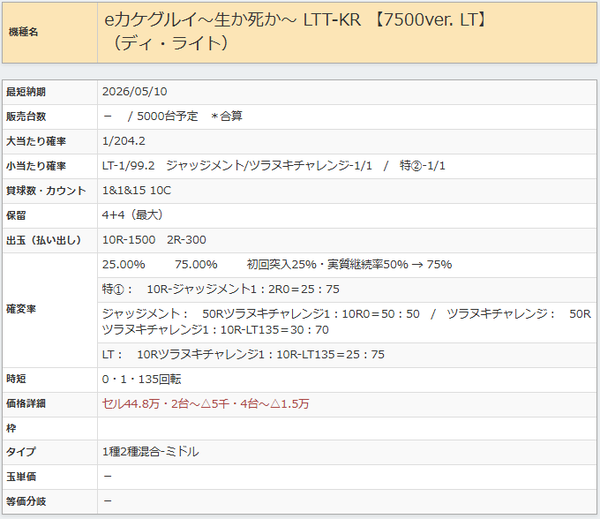Image resolution: width=600 pixels, height=519 pixels.
Task: Click the '枠' row label
Action: tap(11, 429)
